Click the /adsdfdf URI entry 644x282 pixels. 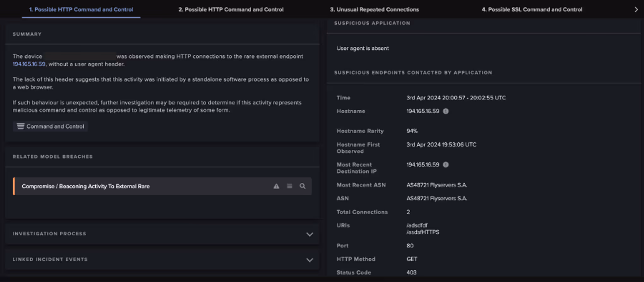tap(417, 225)
